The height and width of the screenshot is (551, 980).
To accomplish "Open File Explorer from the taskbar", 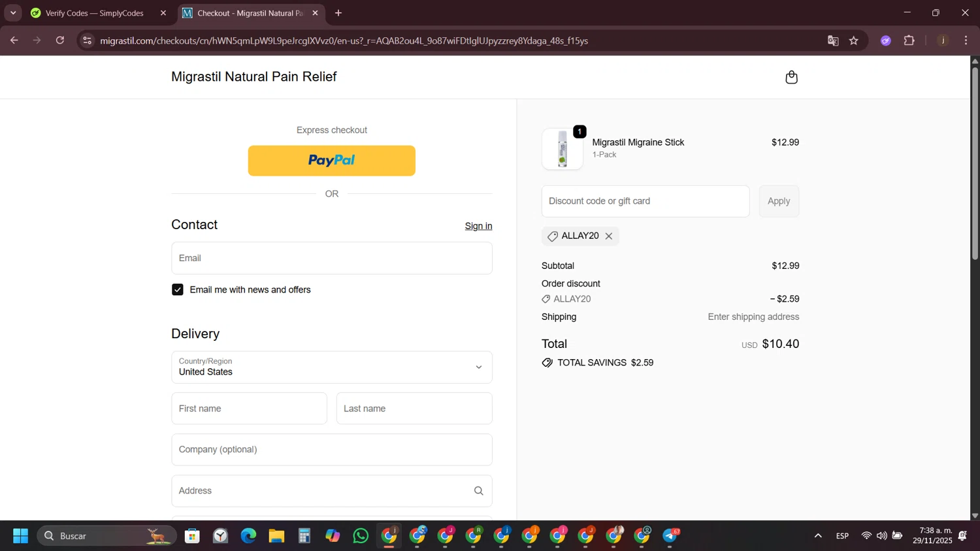I will (x=276, y=536).
